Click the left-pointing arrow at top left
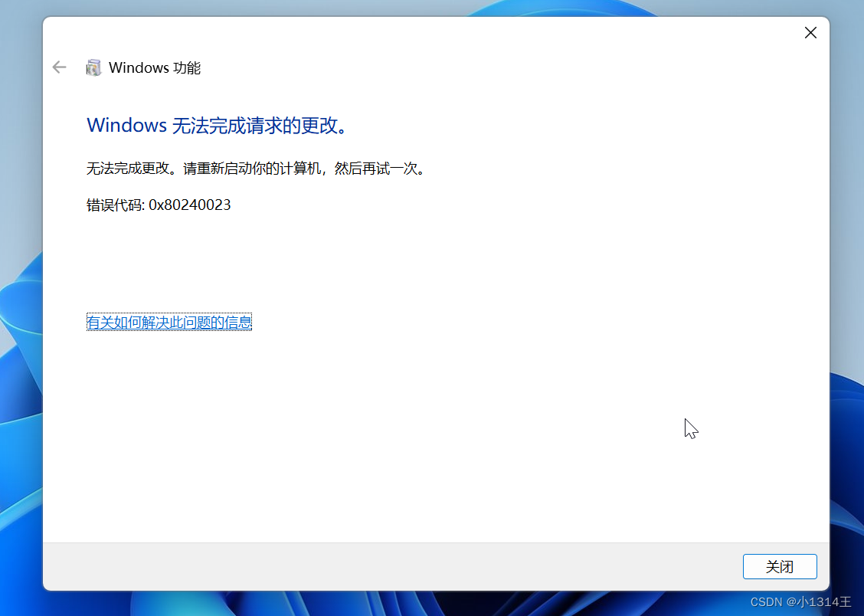Viewport: 864px width, 616px height. point(59,67)
